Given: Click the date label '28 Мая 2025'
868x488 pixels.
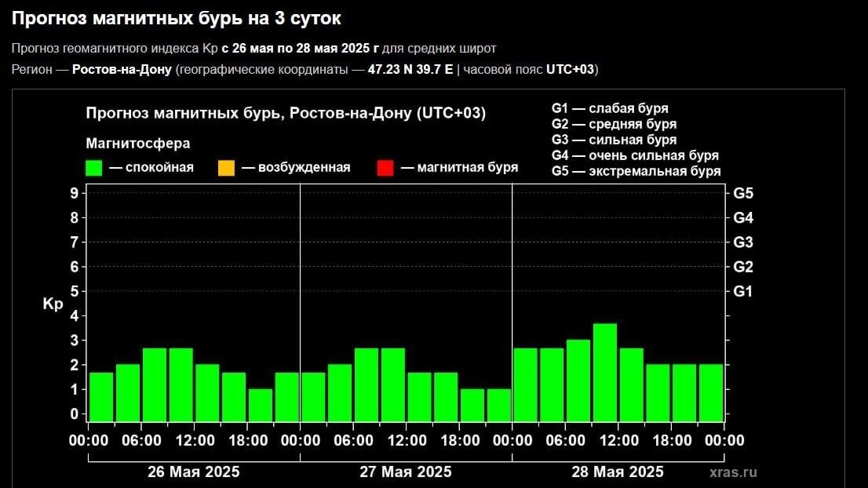Looking at the screenshot, I should pyautogui.click(x=618, y=472).
